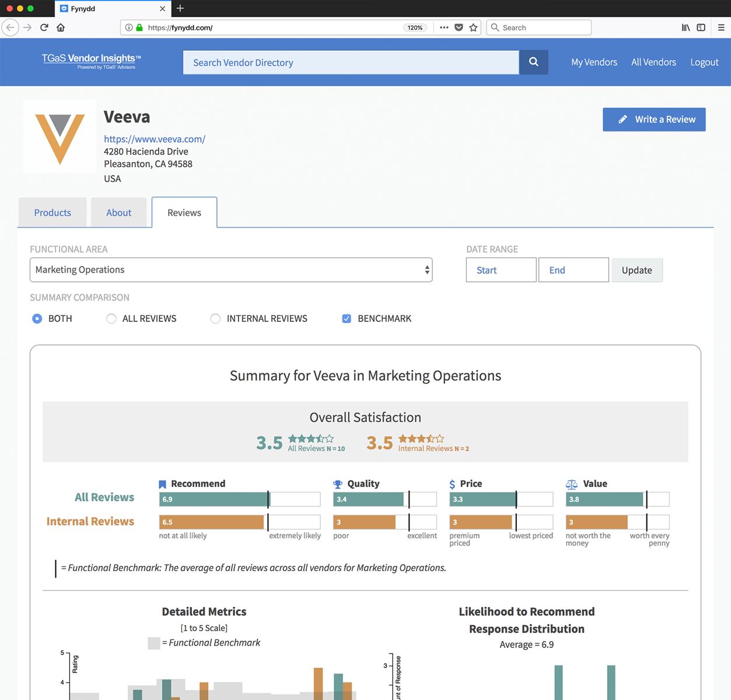Screen dimensions: 731x700
Task: Click the Internal Reviews Value 3 bar
Action: tap(597, 522)
